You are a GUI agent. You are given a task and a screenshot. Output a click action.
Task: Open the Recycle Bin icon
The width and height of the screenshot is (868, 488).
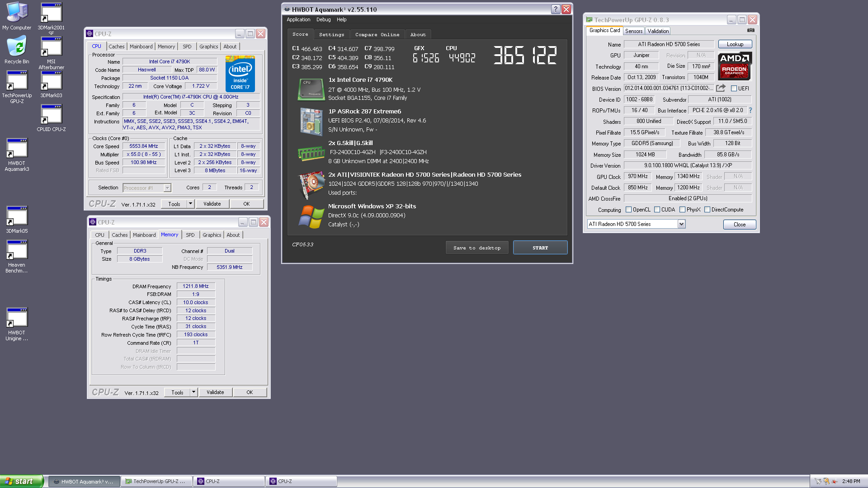pos(17,50)
